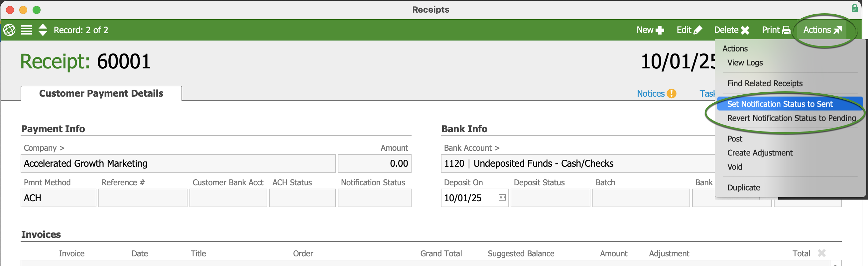
Task: Click the Company field
Action: 178,164
